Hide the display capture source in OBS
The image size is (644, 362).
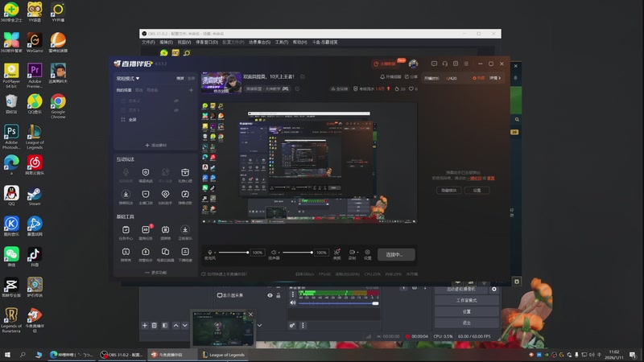270,295
